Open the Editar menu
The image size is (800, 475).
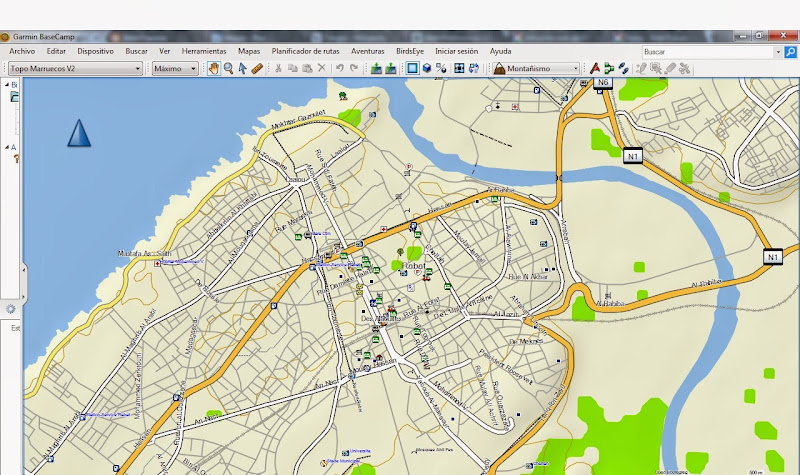[56, 51]
